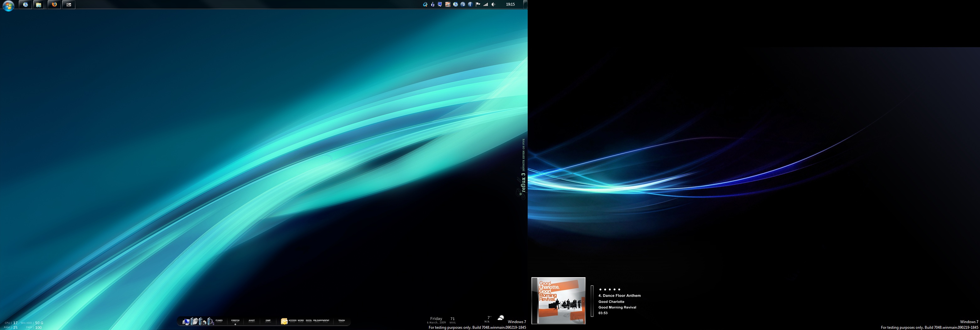Click the iTunes tray icon
980x330 pixels.
pos(455,5)
